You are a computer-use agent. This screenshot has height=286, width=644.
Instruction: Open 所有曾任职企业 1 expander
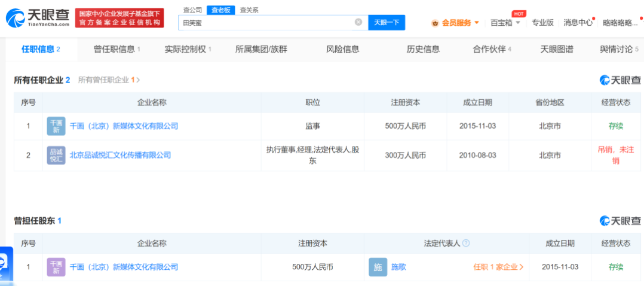tap(109, 80)
